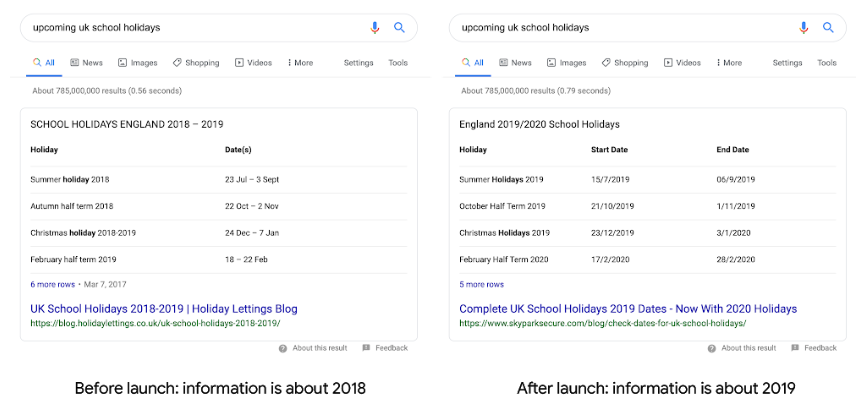The image size is (865, 406).
Task: Open Complete UK School Holidays 2019 Dates link
Action: pyautogui.click(x=628, y=309)
